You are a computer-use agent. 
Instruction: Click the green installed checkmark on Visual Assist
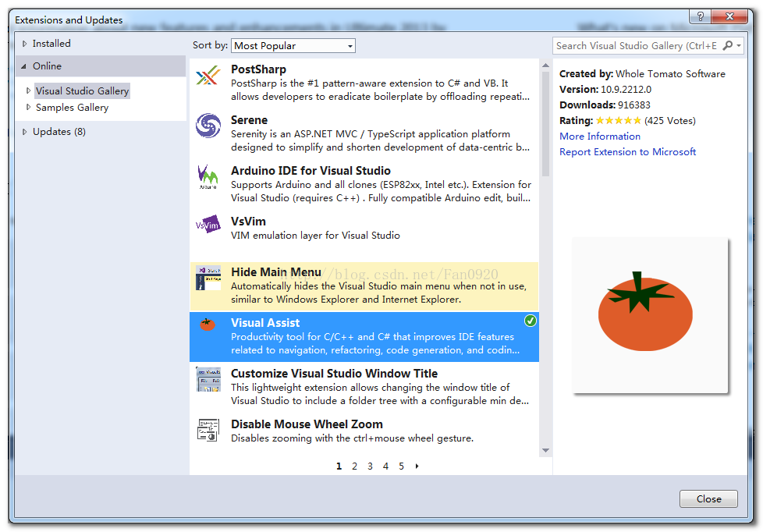click(530, 321)
